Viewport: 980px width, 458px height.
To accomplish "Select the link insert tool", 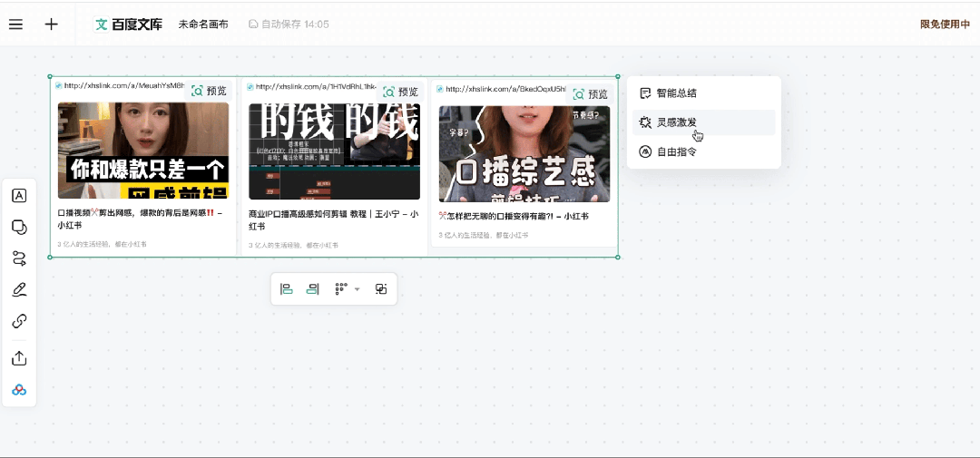I will pos(19,321).
